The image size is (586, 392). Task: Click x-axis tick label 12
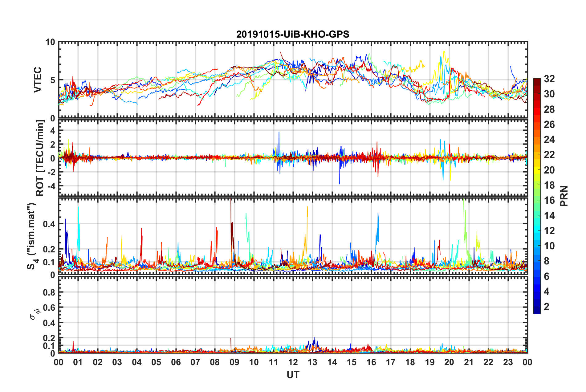point(293,362)
